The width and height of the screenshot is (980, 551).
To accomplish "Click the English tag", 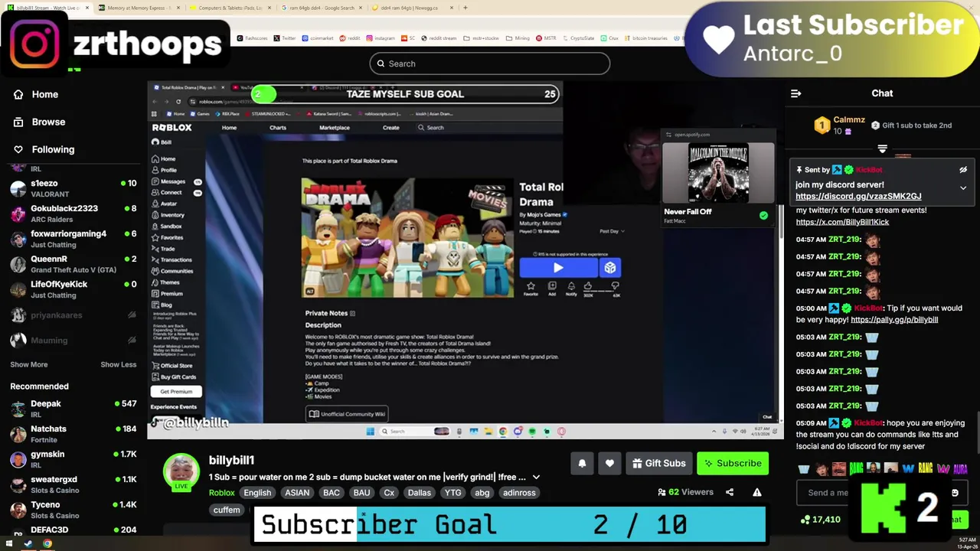I will click(x=257, y=493).
